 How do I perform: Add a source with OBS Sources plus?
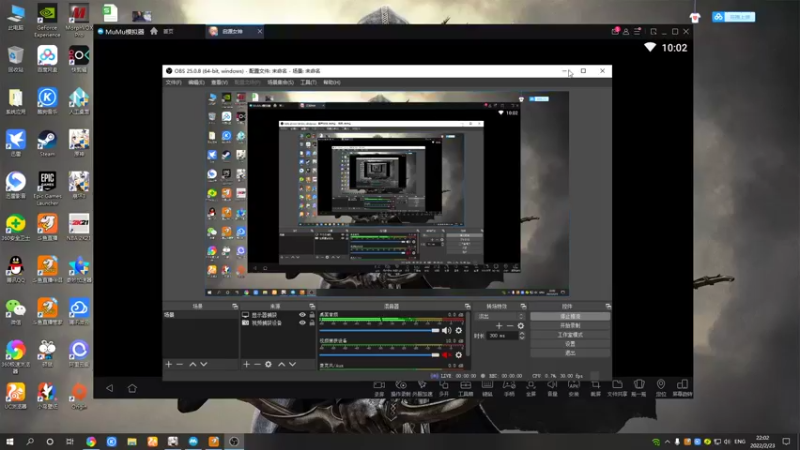tap(246, 364)
